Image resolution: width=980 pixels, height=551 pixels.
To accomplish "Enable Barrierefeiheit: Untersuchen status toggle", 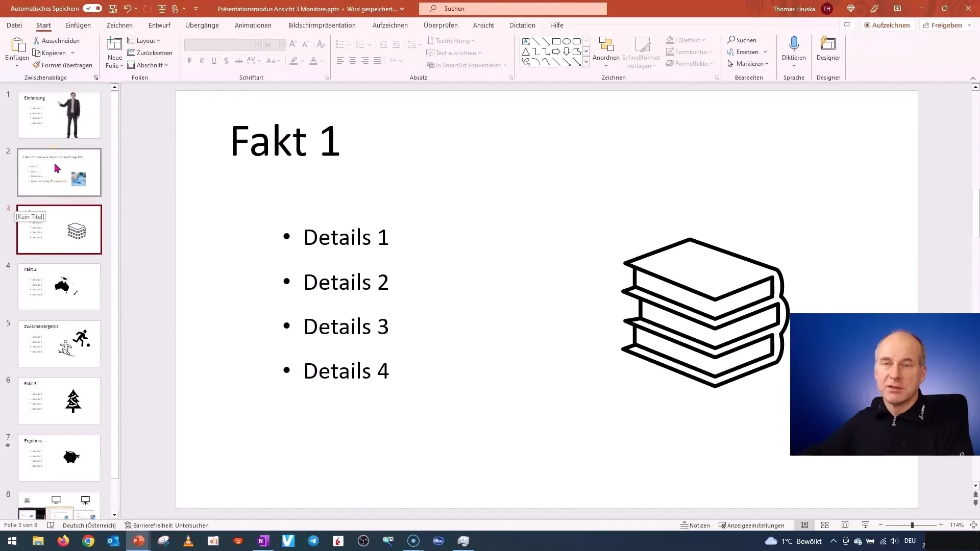I will [166, 525].
